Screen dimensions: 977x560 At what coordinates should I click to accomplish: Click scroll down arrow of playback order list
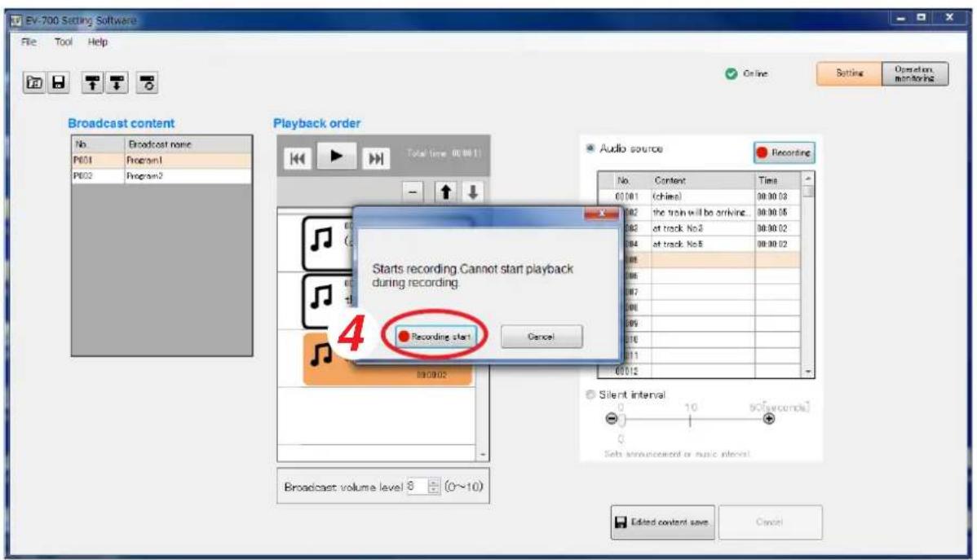click(x=483, y=455)
